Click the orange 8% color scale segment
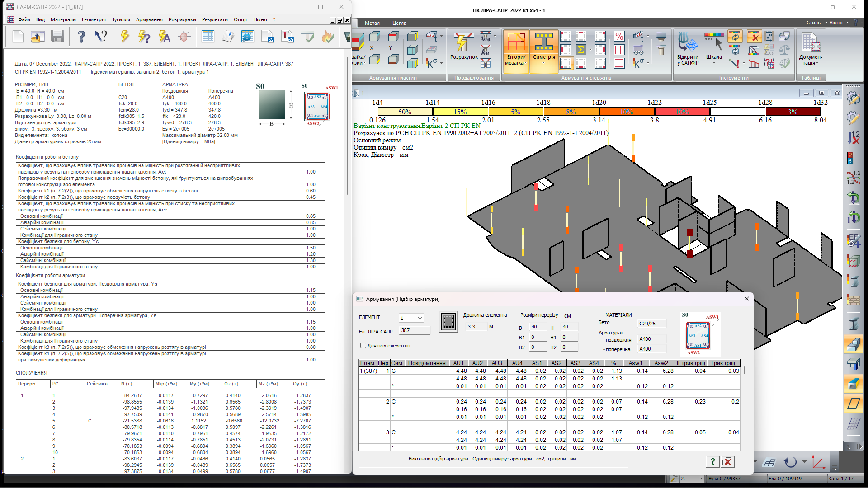The image size is (868, 488). pos(571,112)
